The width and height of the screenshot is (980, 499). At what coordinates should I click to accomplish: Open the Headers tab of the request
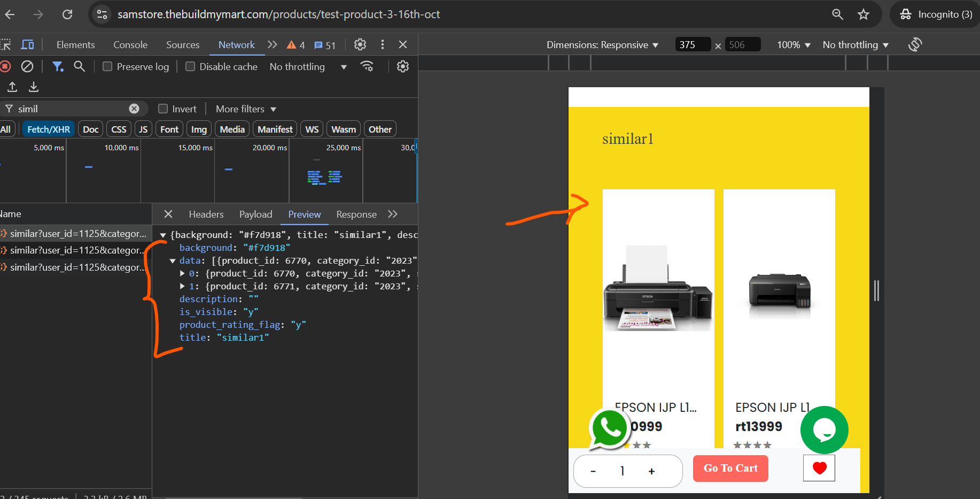point(206,214)
